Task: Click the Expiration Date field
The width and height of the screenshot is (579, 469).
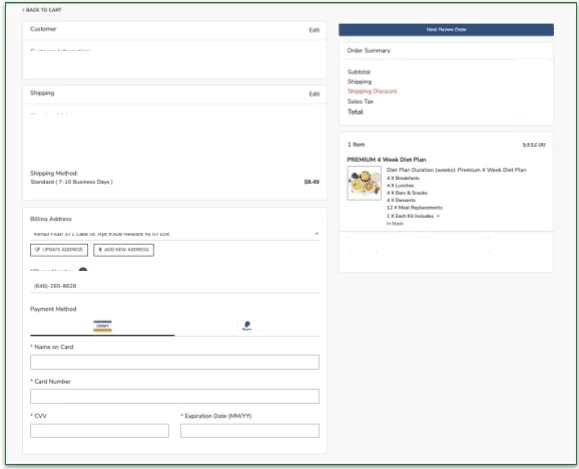Action: (250, 431)
